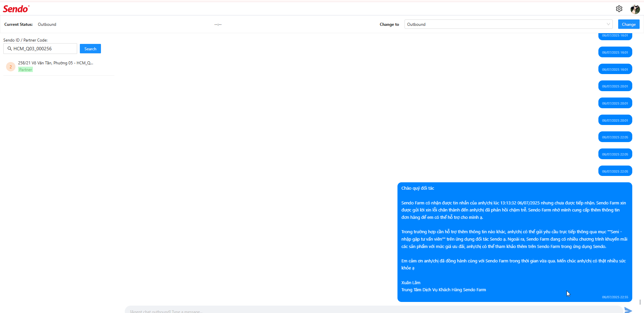The width and height of the screenshot is (644, 313).
Task: Run the Search button
Action: click(x=90, y=49)
